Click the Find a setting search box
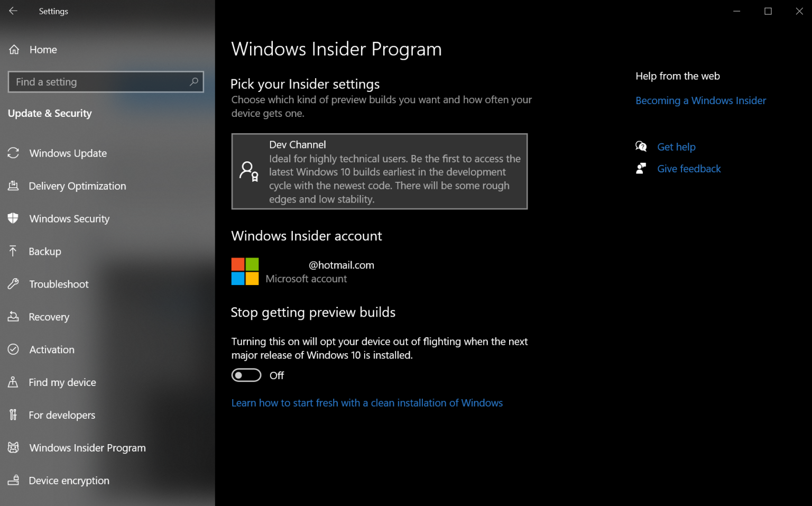This screenshot has height=506, width=812. click(105, 81)
